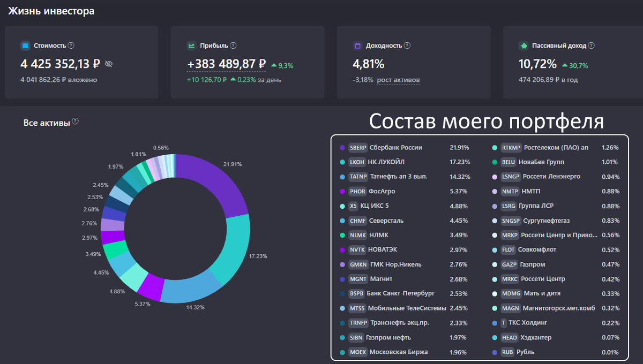Click the LKOH ticker badge
Image resolution: width=643 pixels, height=364 pixels.
pos(357,162)
